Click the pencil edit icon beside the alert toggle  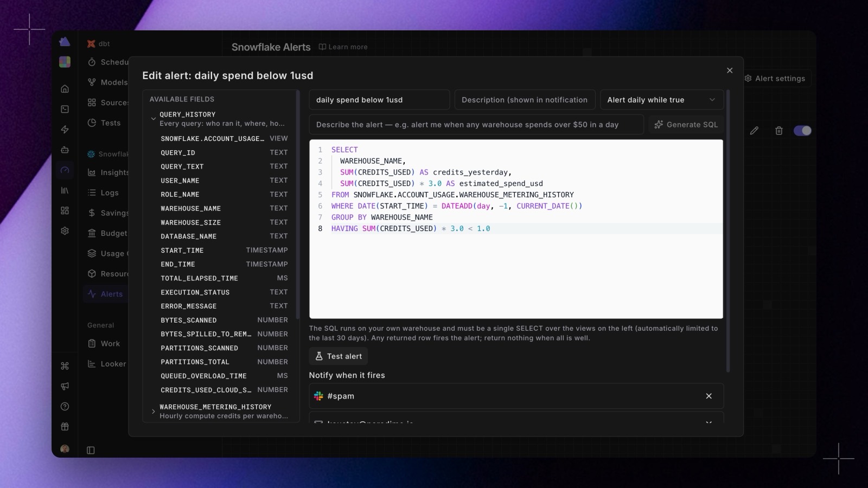(754, 131)
